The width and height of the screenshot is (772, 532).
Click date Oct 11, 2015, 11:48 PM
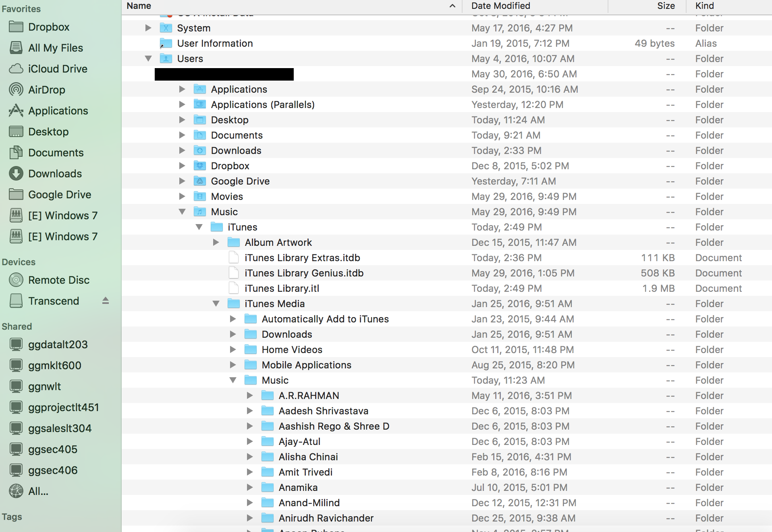click(523, 349)
